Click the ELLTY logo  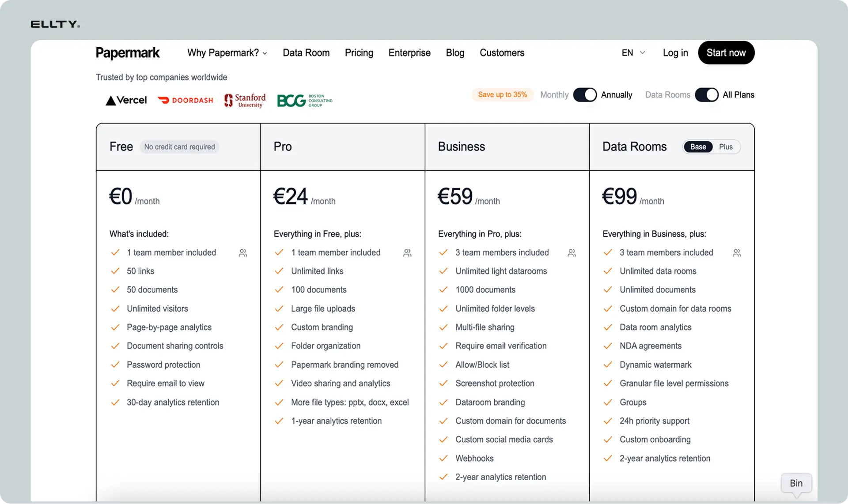(x=55, y=24)
